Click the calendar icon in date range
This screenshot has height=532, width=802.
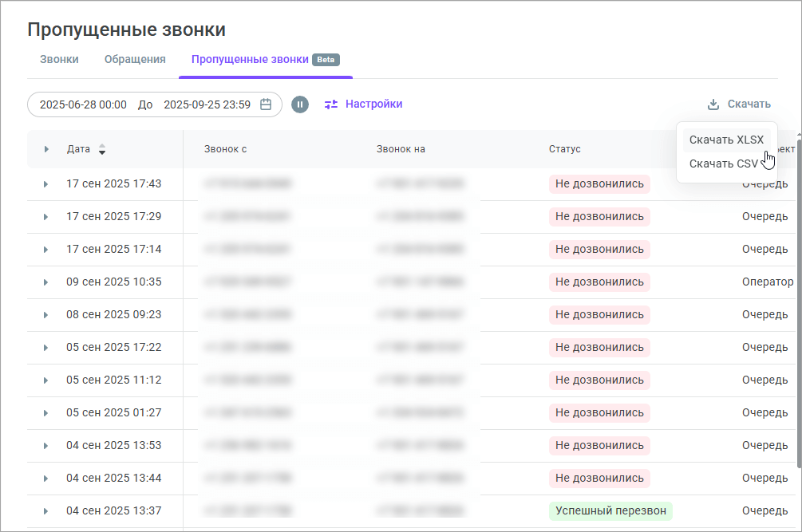[x=266, y=104]
